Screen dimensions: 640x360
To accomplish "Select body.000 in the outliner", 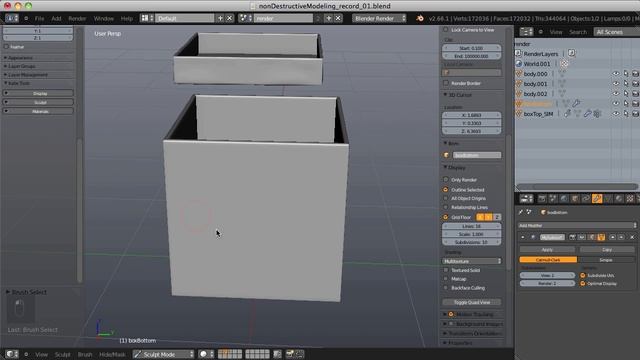I will coord(536,74).
